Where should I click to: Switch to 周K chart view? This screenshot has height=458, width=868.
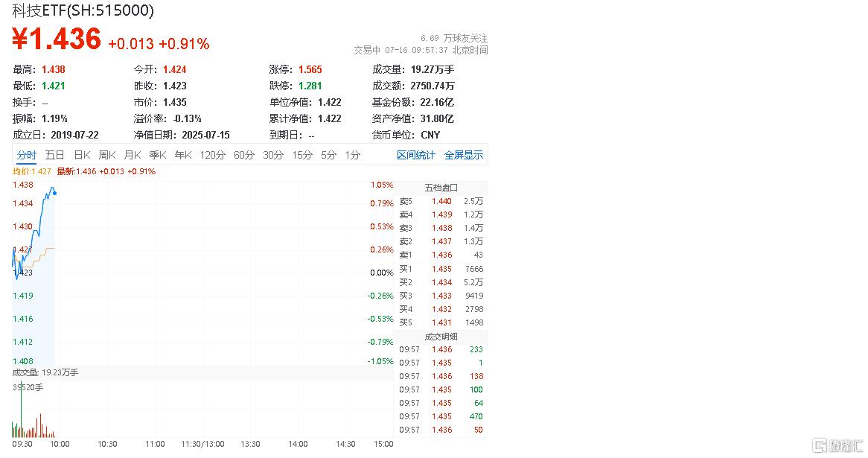(107, 155)
